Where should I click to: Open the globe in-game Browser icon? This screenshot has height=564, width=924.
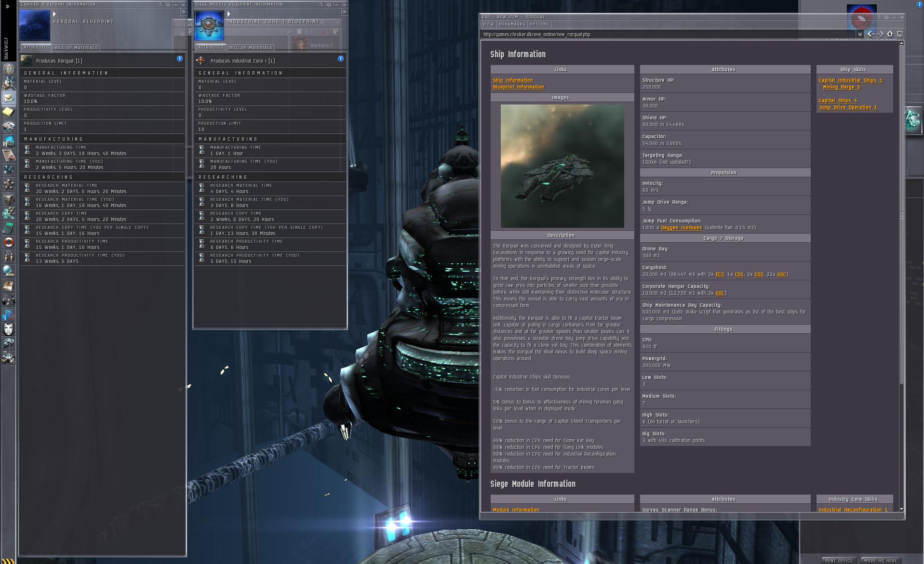click(x=8, y=271)
